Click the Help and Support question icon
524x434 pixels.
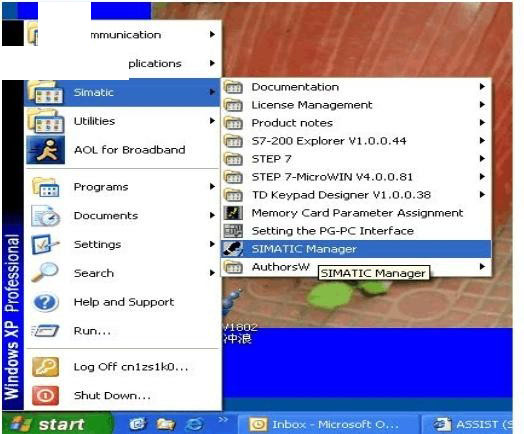46,302
